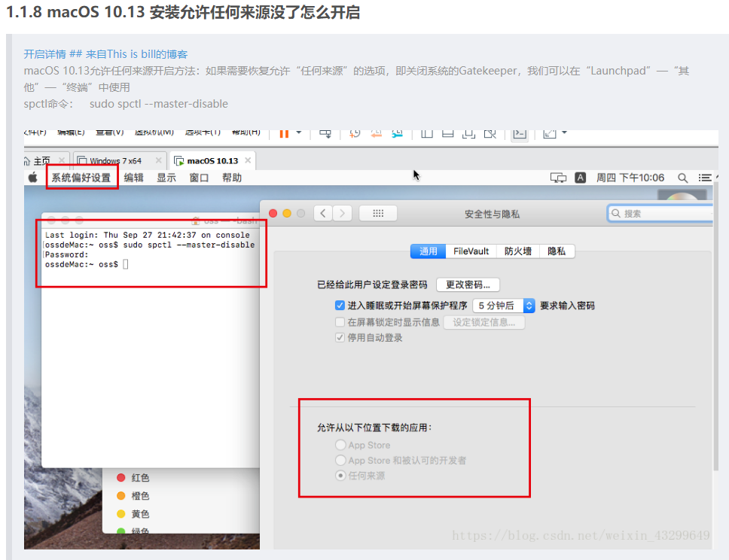This screenshot has width=729, height=560.
Task: Expand the dropdown arrow beside pause button
Action: coord(299,133)
